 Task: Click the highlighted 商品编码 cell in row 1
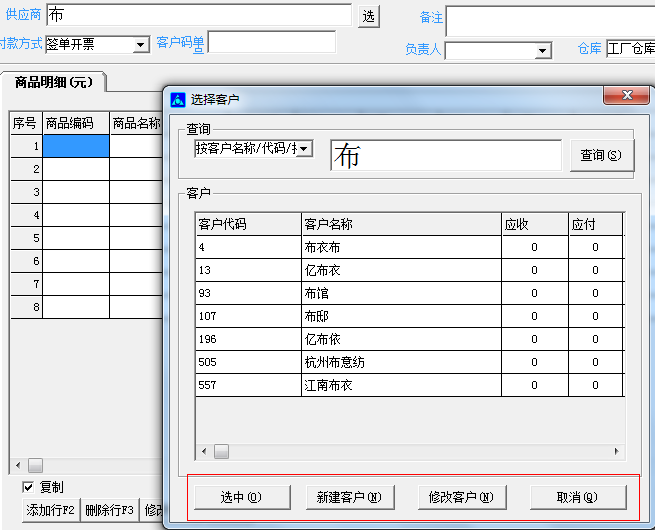click(x=76, y=146)
